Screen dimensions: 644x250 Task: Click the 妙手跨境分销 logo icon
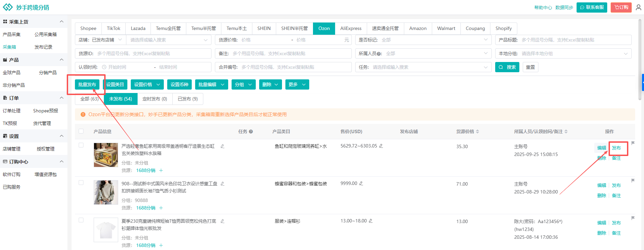(7, 7)
